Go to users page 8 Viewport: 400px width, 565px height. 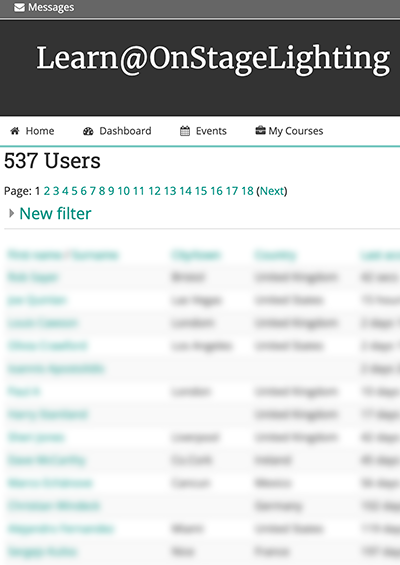coord(102,191)
